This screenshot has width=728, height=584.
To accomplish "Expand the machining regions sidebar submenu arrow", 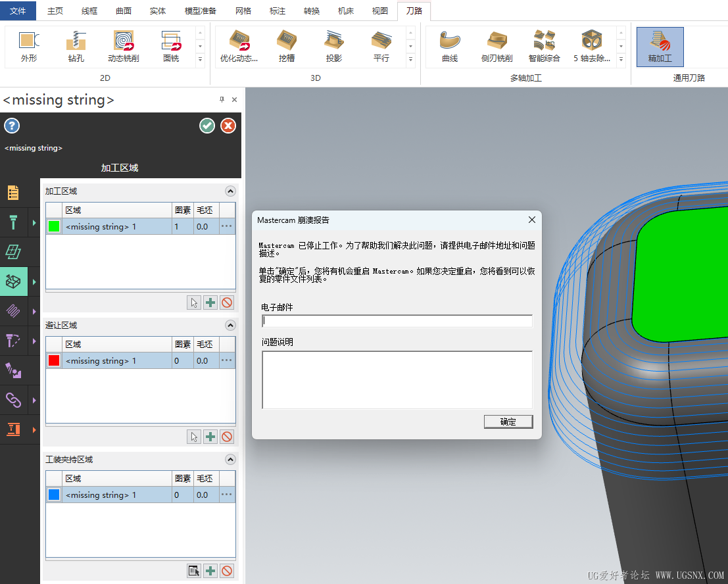I will coord(34,281).
